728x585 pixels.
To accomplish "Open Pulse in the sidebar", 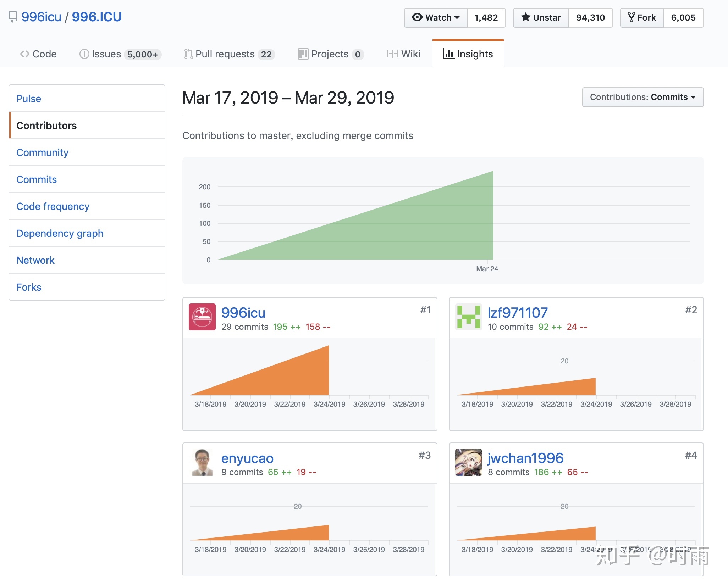I will coord(87,99).
